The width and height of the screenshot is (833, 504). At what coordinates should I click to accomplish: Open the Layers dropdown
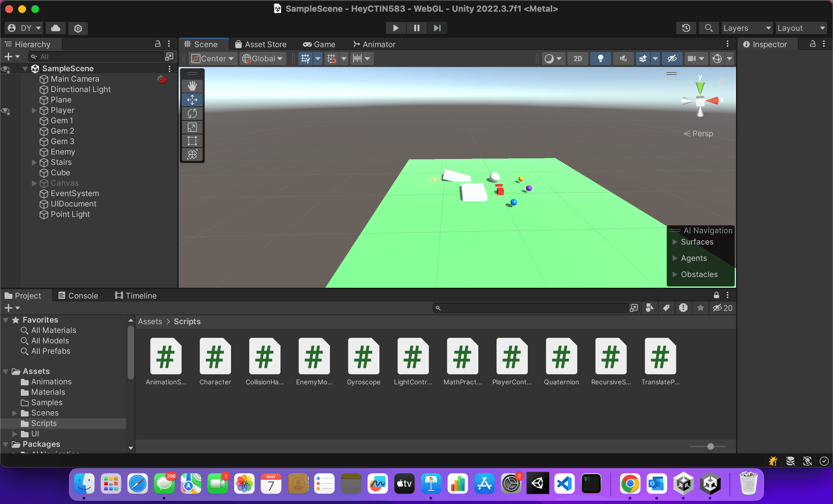(747, 28)
